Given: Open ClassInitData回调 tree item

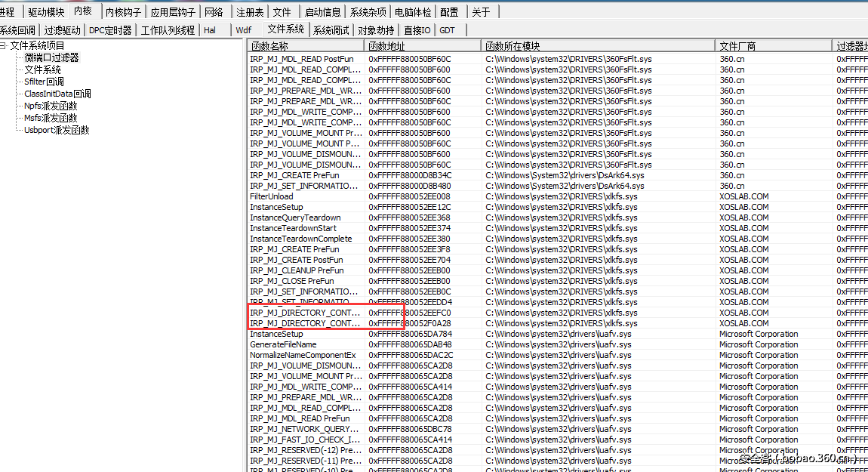Looking at the screenshot, I should (57, 94).
